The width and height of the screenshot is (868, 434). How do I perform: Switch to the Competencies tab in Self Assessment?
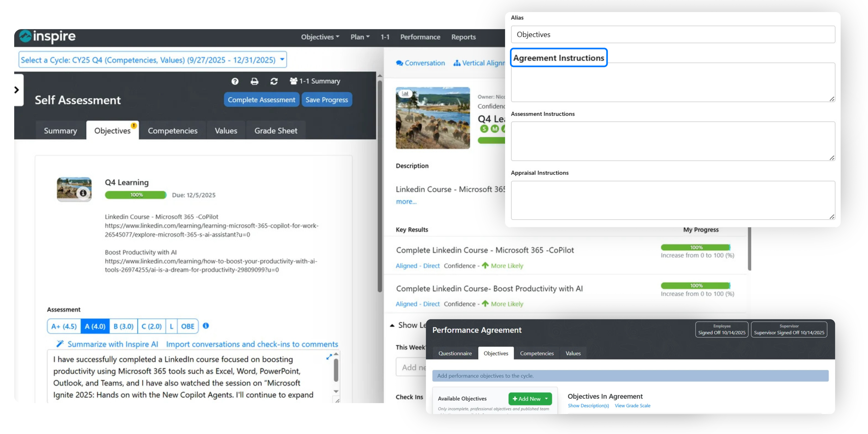click(x=173, y=131)
